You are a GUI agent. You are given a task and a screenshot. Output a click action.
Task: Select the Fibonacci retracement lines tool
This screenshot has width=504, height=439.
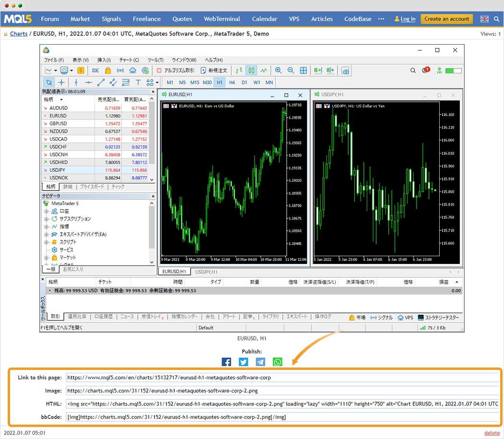[x=126, y=83]
